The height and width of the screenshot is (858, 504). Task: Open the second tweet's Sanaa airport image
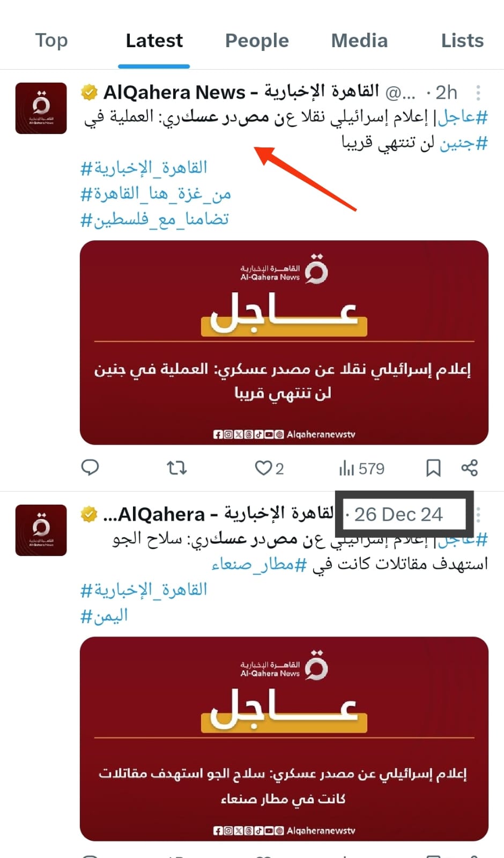pyautogui.click(x=284, y=739)
